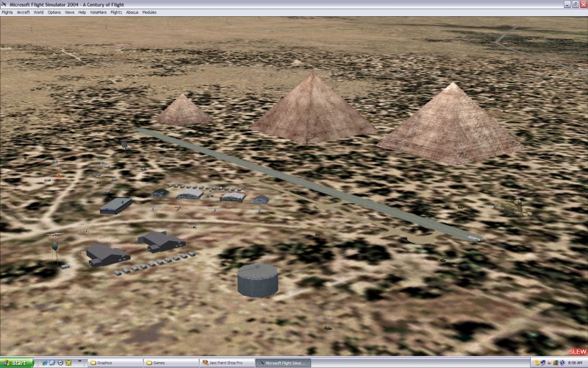This screenshot has width=588, height=368.
Task: Open the Flights menu
Action: [x=7, y=13]
